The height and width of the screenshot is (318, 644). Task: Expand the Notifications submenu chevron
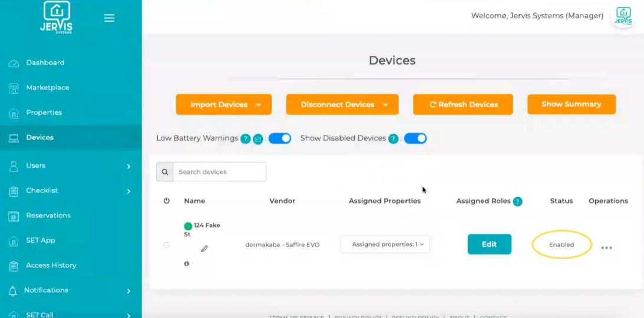pyautogui.click(x=128, y=291)
